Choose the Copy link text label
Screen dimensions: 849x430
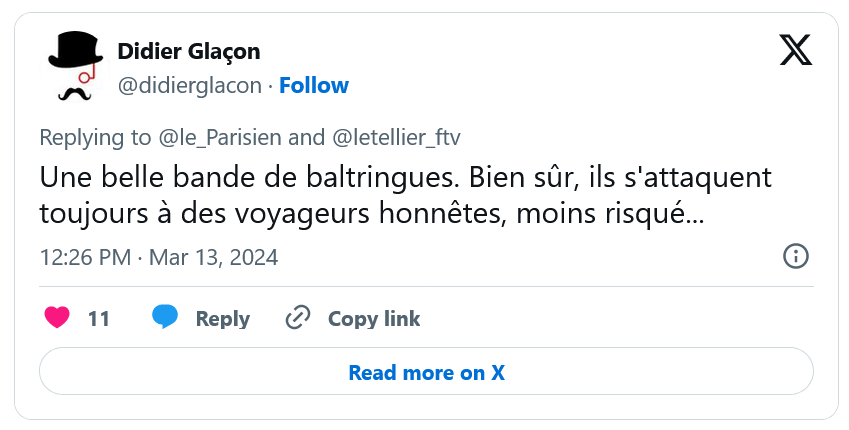[374, 318]
